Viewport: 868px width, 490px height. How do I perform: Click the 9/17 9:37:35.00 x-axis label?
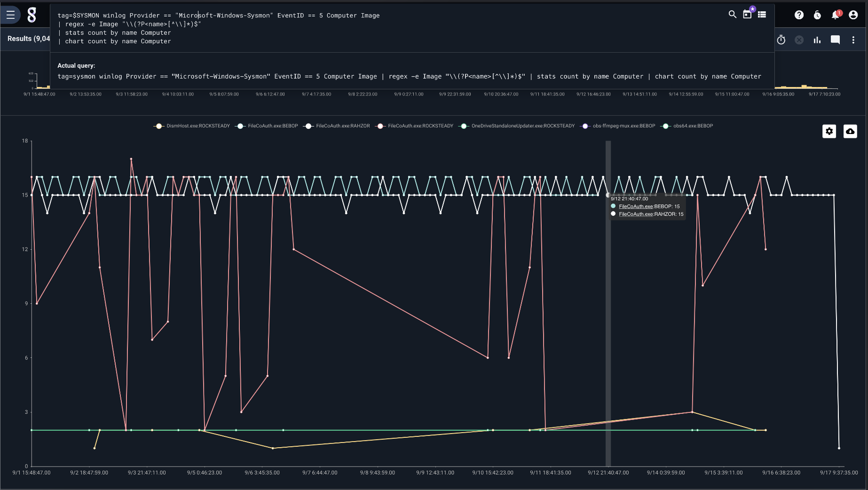(839, 473)
